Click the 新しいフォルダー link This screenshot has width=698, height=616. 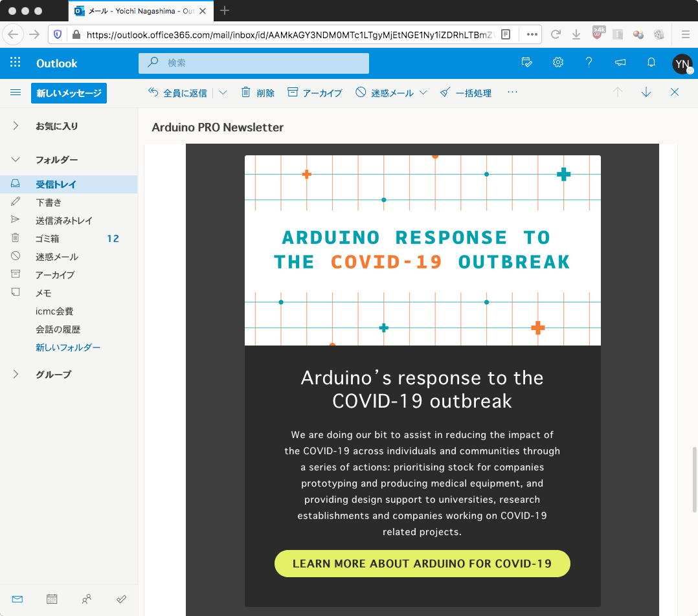(x=68, y=347)
